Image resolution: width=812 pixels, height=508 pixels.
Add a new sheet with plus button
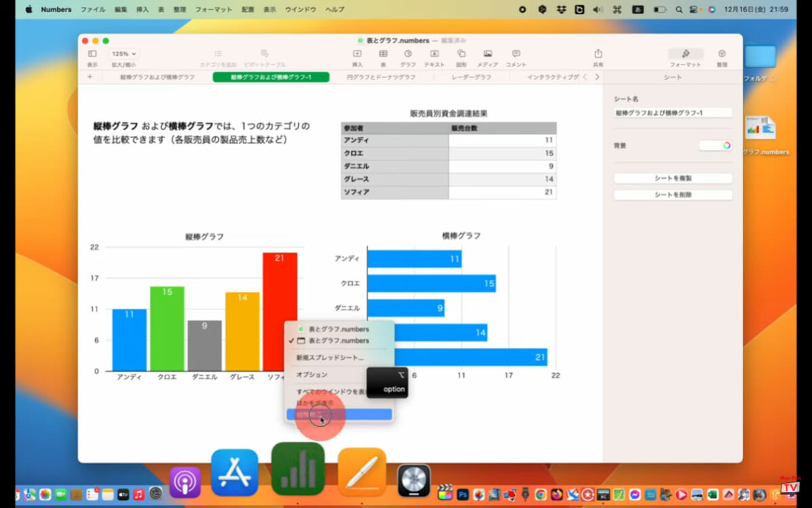coord(90,77)
